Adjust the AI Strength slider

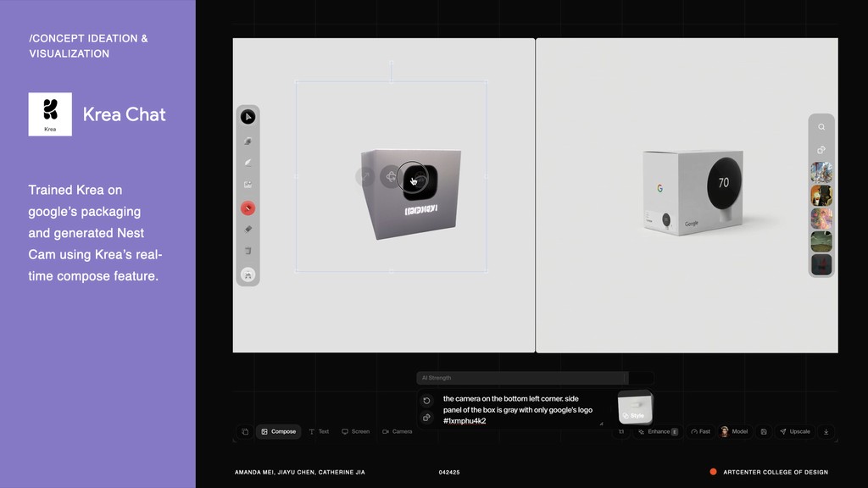(x=536, y=378)
